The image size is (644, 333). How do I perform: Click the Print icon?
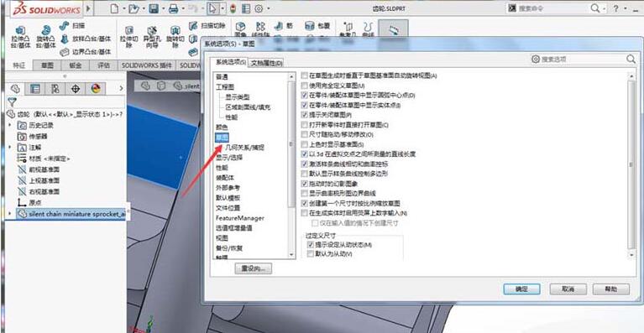[x=173, y=8]
